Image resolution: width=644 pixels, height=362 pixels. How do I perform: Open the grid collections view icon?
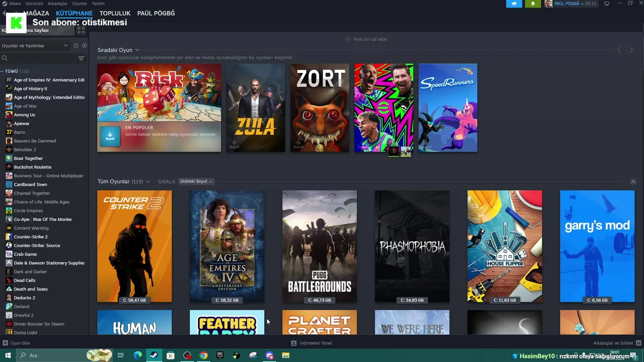tap(81, 30)
